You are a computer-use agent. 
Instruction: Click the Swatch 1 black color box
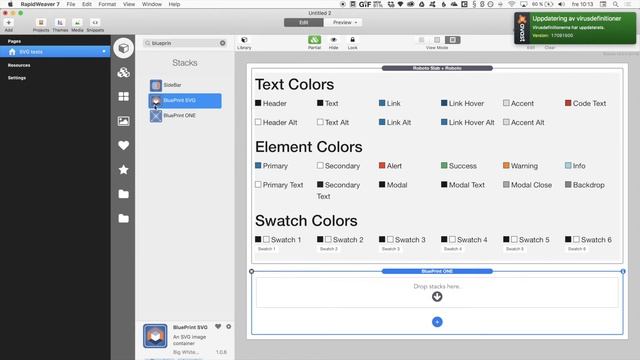[x=258, y=239]
